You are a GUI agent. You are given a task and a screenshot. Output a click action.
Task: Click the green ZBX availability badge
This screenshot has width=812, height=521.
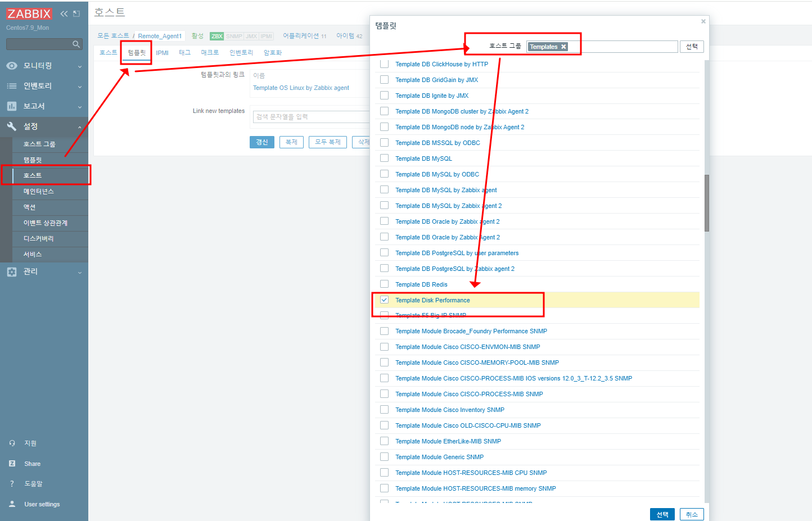click(217, 36)
